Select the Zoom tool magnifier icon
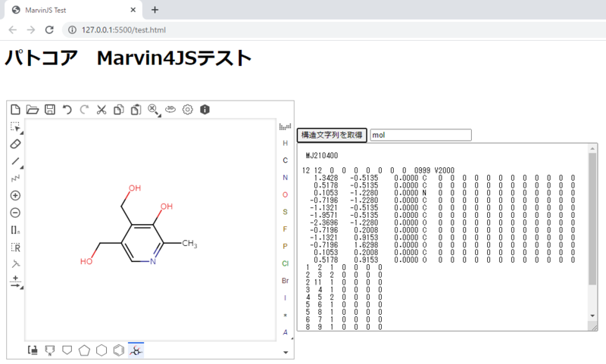Viewport: 606px width, 364px height. coord(154,110)
